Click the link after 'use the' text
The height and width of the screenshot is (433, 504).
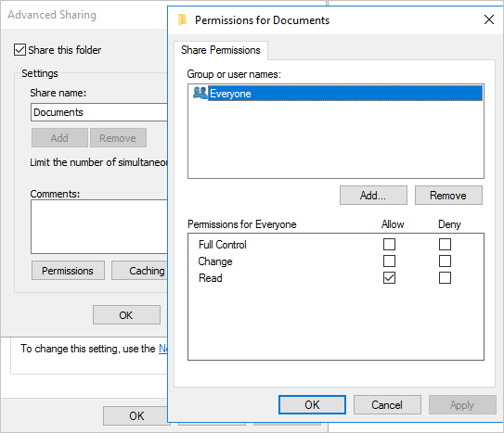coord(163,349)
